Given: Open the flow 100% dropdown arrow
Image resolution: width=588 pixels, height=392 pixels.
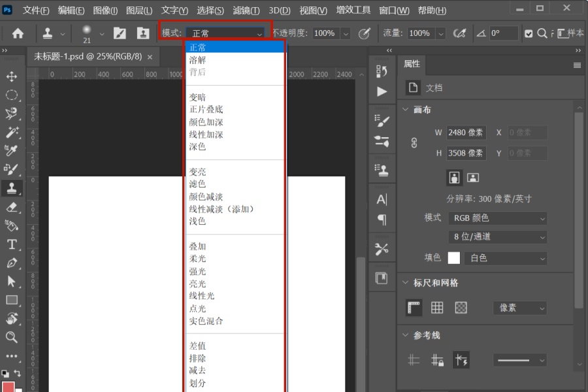Looking at the screenshot, I should (x=441, y=34).
